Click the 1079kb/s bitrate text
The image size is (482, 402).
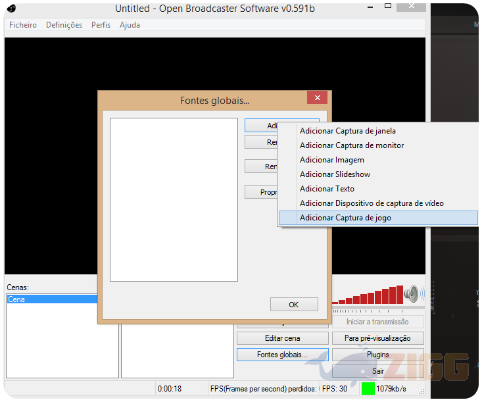pos(391,389)
